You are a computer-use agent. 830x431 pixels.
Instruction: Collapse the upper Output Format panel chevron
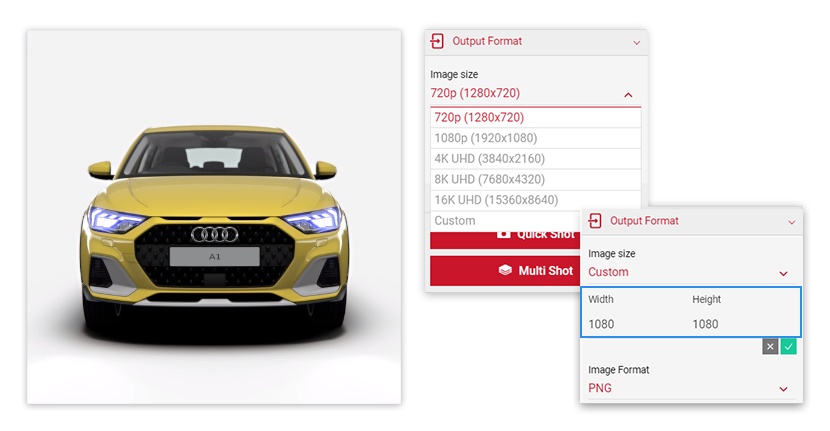[637, 42]
